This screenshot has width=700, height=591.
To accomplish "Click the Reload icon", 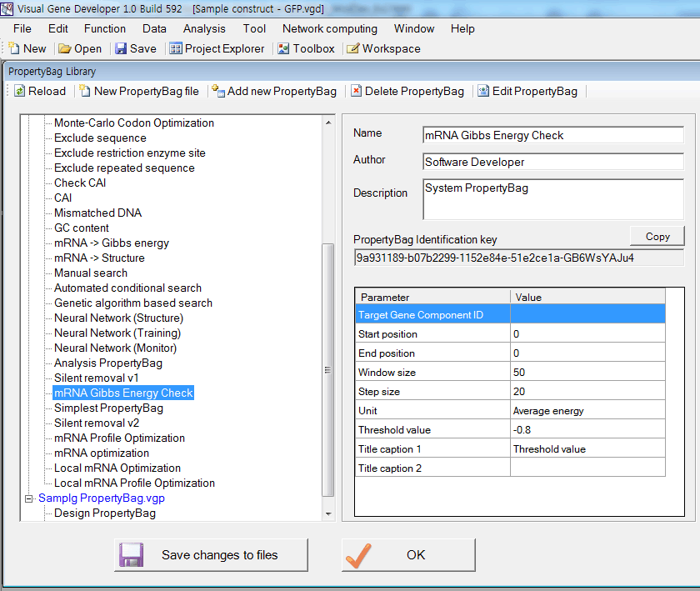I will click(20, 91).
